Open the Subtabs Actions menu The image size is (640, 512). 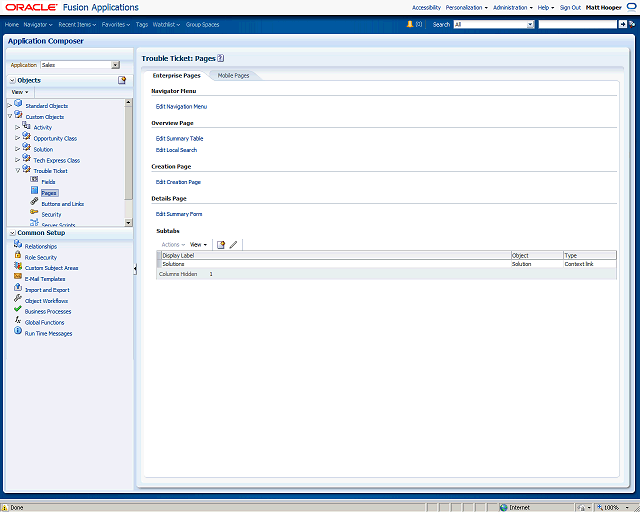click(x=173, y=245)
